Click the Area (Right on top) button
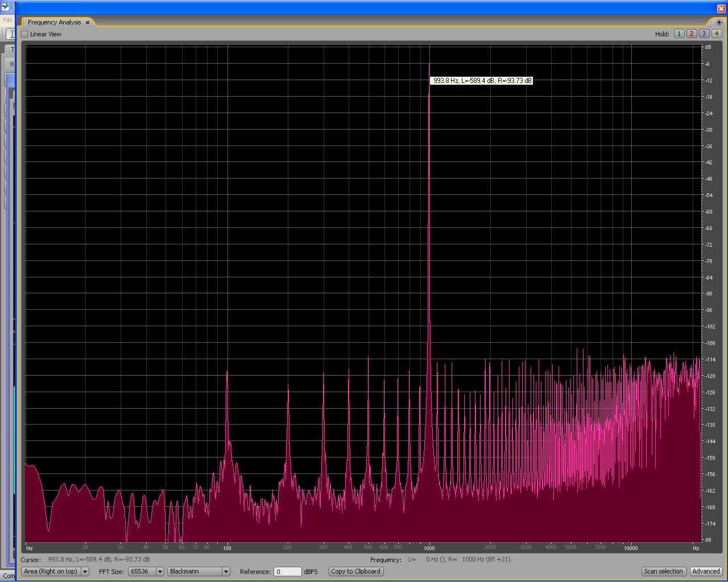 51,571
